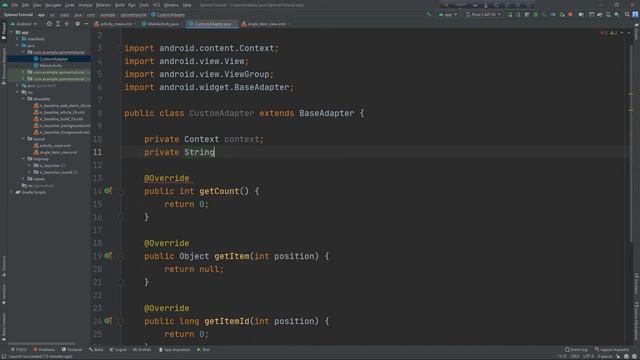640x360 pixels.
Task: Switch to the MainActivity.java editor tab
Action: (x=161, y=24)
